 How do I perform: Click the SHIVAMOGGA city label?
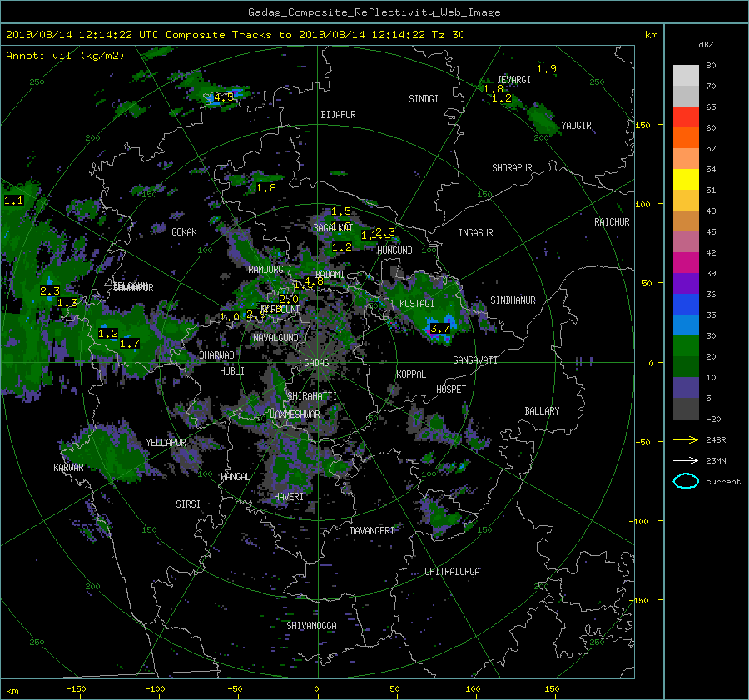tap(311, 626)
